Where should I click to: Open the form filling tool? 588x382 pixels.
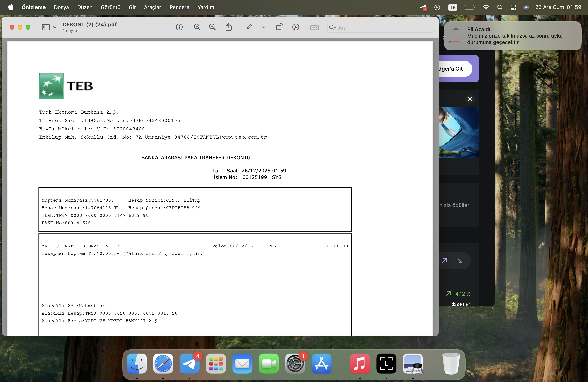(x=315, y=27)
